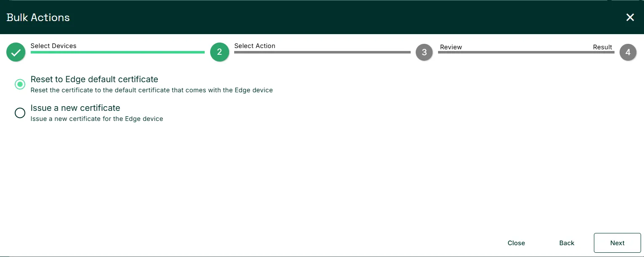This screenshot has height=257, width=644.
Task: Click the 'Issue a new certificate' option title
Action: click(75, 108)
